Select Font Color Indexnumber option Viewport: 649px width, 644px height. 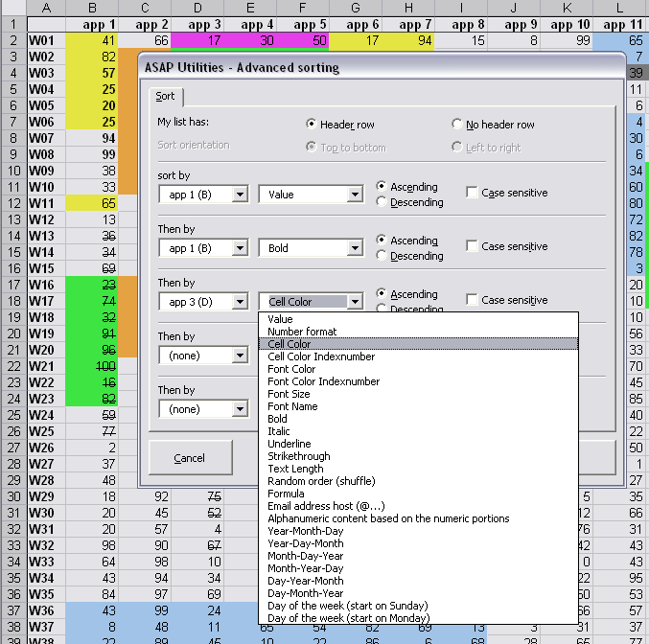[x=418, y=381]
